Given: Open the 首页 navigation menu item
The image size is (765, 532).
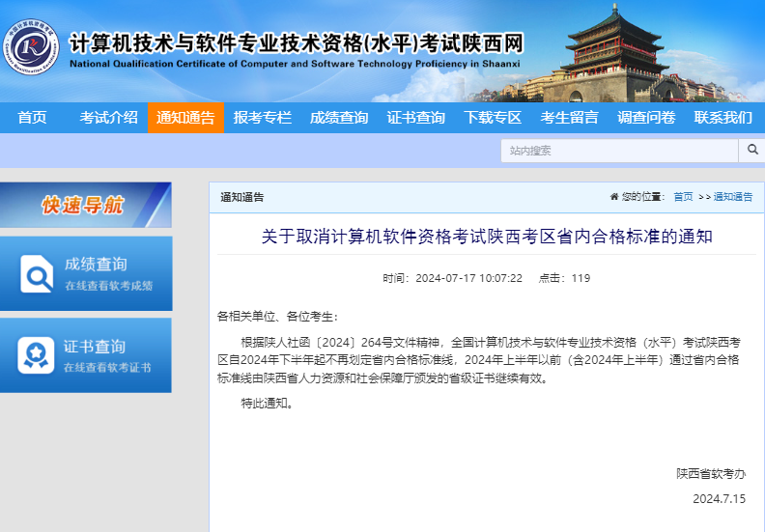Looking at the screenshot, I should (32, 118).
